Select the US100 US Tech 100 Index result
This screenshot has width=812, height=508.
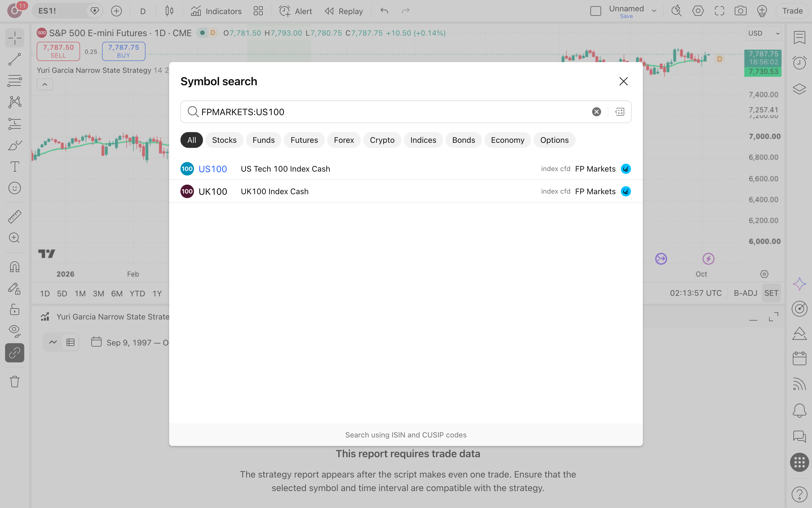[x=406, y=169]
